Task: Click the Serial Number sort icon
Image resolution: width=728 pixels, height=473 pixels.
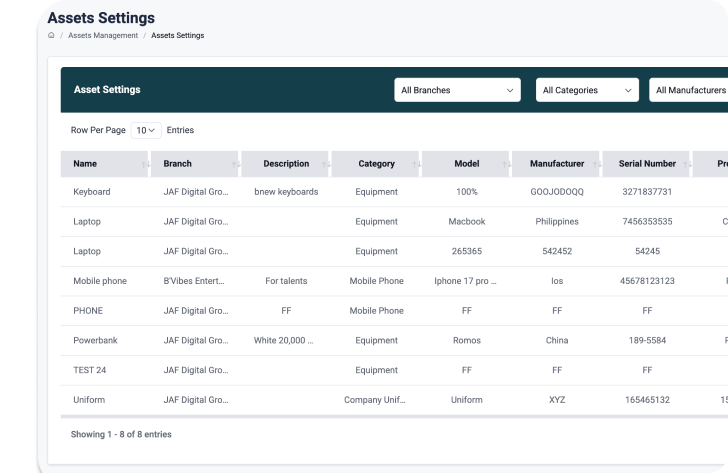Action: (687, 164)
